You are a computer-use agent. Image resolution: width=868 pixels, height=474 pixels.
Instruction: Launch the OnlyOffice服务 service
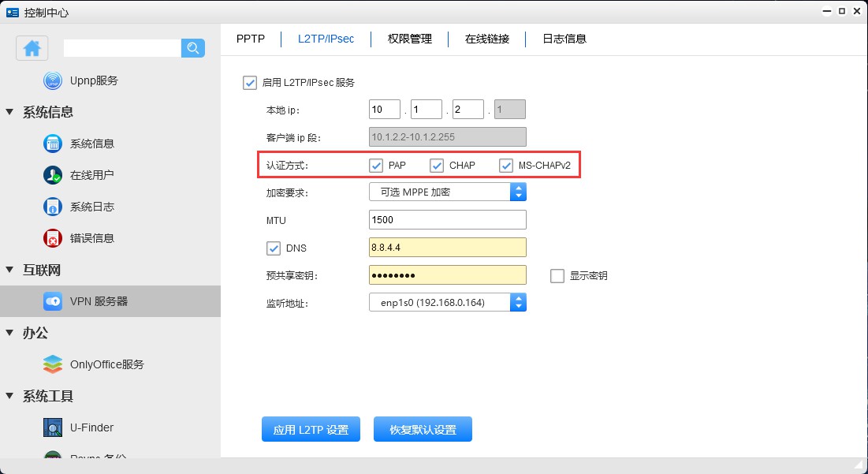87,364
